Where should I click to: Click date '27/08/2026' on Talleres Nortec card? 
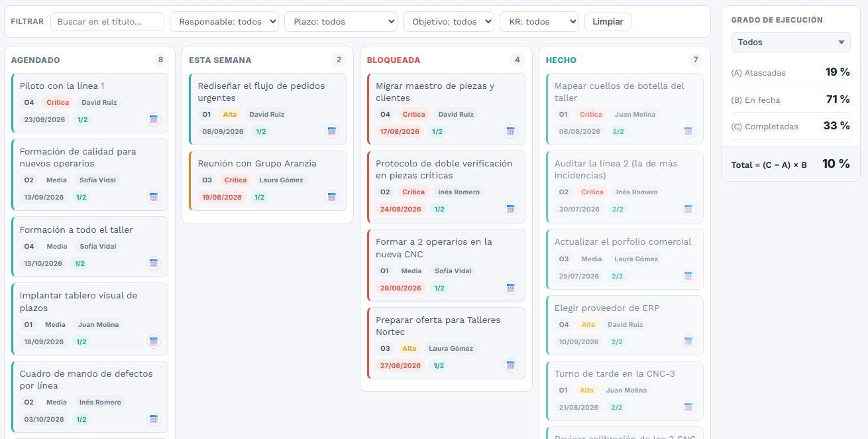pyautogui.click(x=400, y=365)
